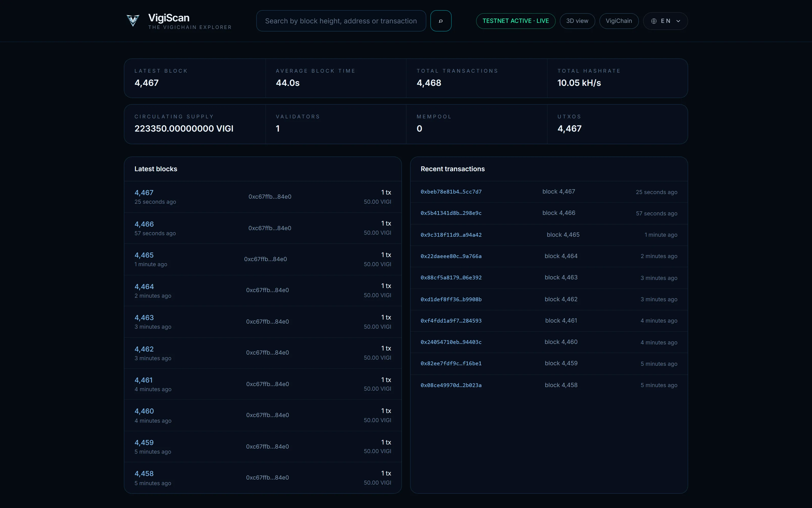Click '1 minute ago' in Recent transactions
This screenshot has width=812, height=508.
[x=661, y=235]
